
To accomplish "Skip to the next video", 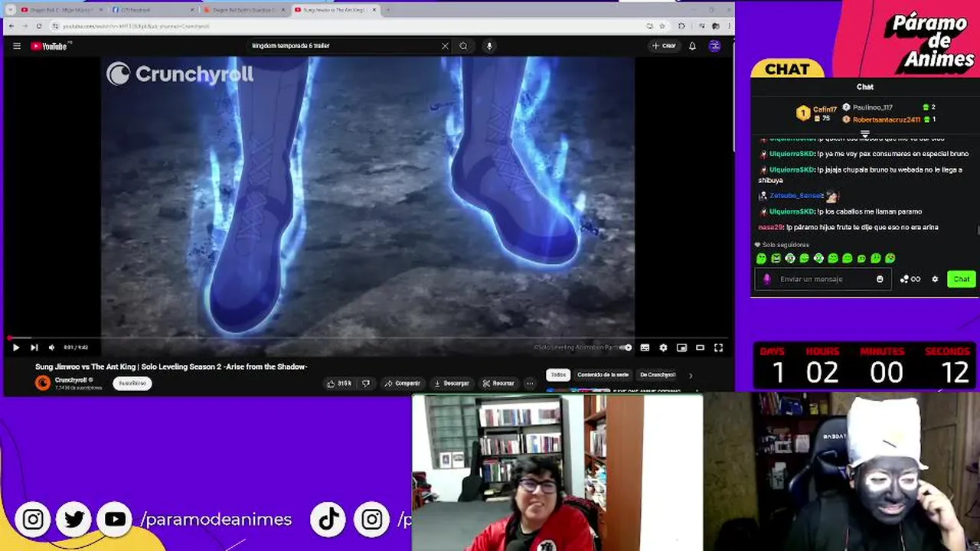I will point(34,347).
